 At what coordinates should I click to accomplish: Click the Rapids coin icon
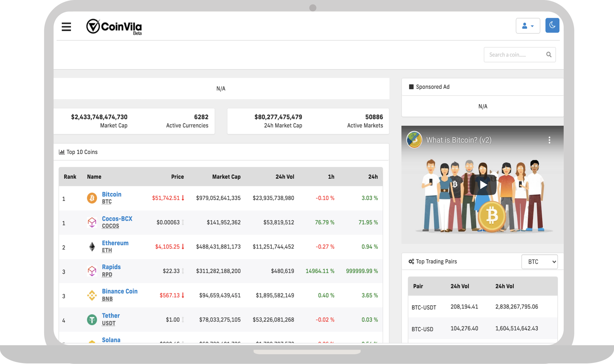pyautogui.click(x=92, y=271)
